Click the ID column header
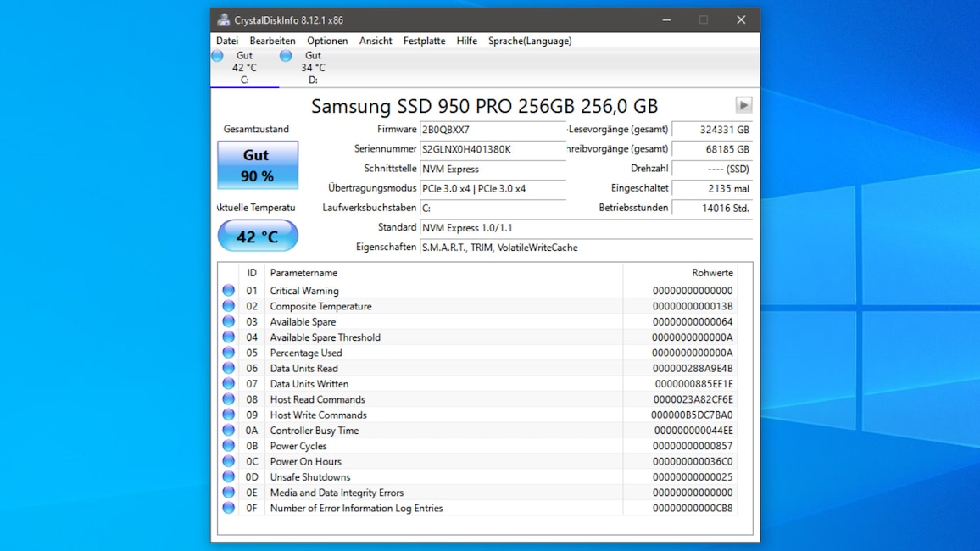The image size is (980, 551). (x=252, y=273)
